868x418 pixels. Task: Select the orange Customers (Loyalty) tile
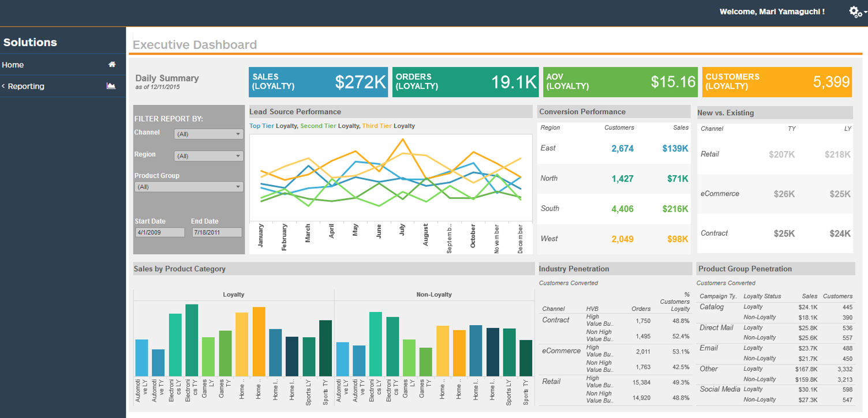point(777,81)
